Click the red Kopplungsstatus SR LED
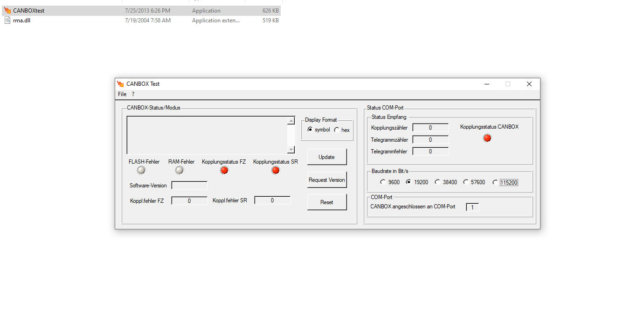644x331 pixels. coord(275,170)
